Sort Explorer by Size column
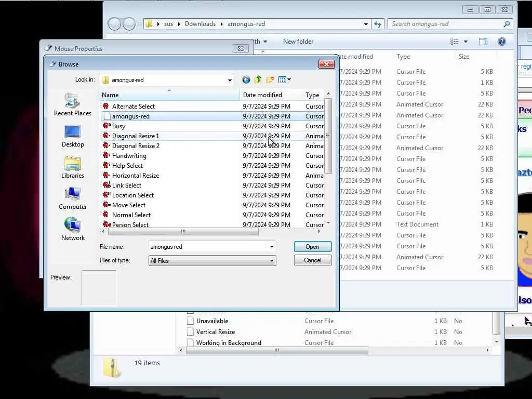 [475, 57]
